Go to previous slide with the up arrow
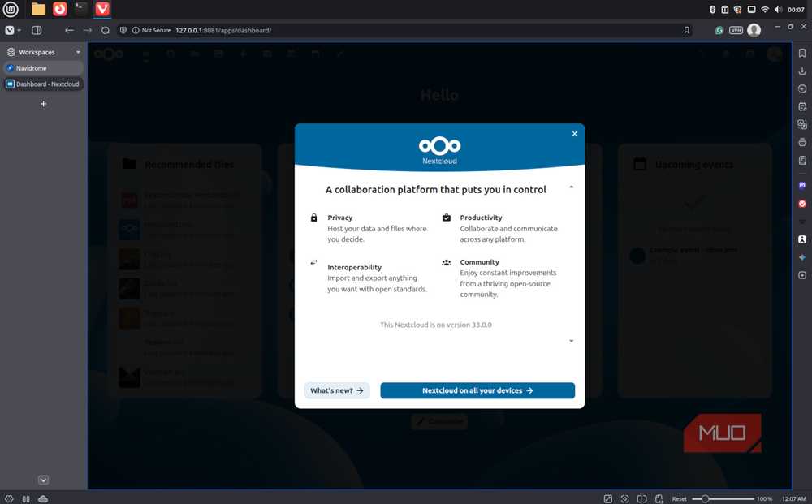This screenshot has height=504, width=812. (x=571, y=187)
